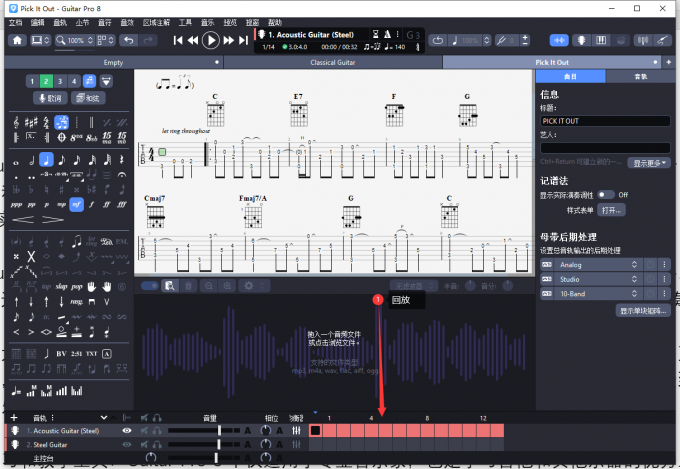Select the whole note duration

pyautogui.click(x=16, y=160)
